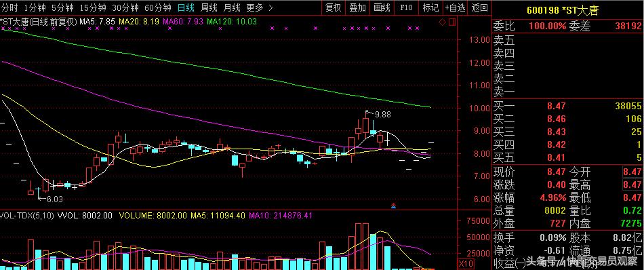Click the 委比 100.00% value
This screenshot has height=270, width=644.
click(548, 26)
